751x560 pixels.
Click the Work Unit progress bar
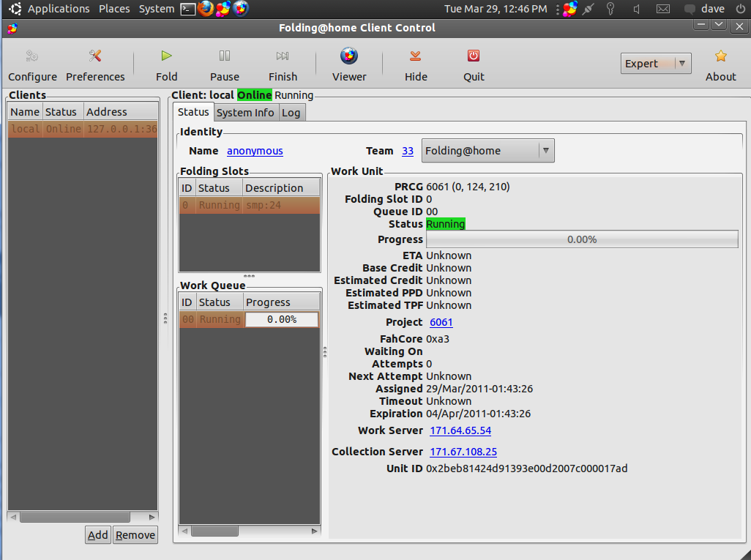tap(582, 239)
